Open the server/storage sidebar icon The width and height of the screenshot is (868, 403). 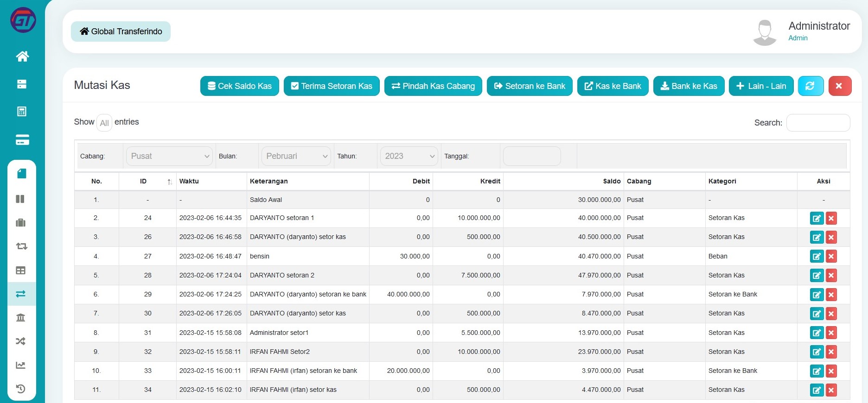[x=22, y=84]
